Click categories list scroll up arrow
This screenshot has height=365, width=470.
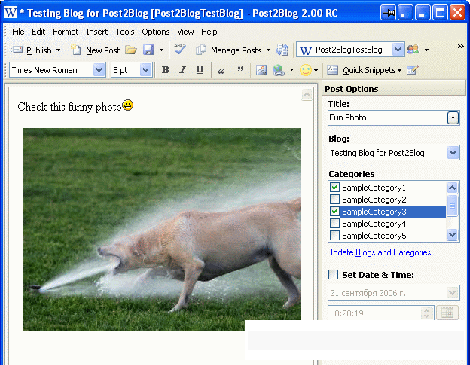[x=452, y=188]
